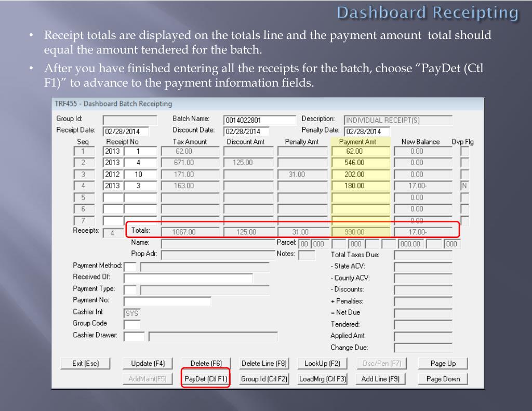This screenshot has height=411, width=532.
Task: Click the Payment No field
Action: 167,302
